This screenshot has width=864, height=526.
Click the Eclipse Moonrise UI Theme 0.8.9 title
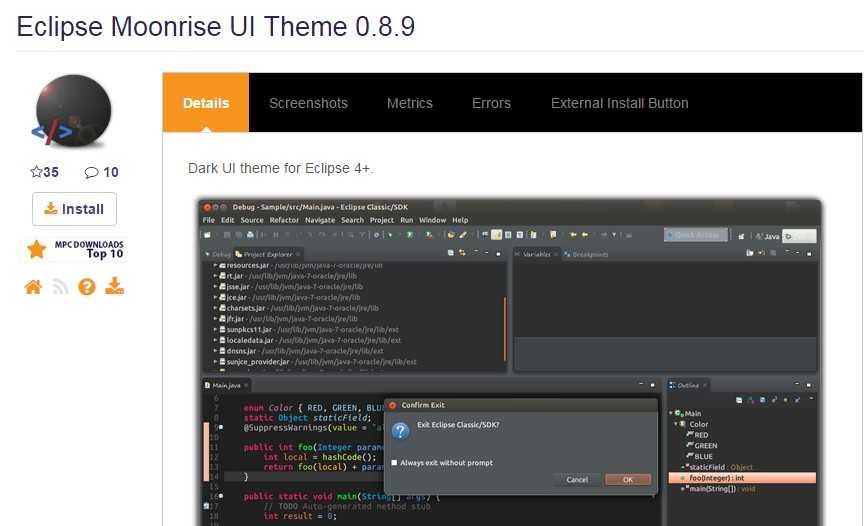point(215,26)
